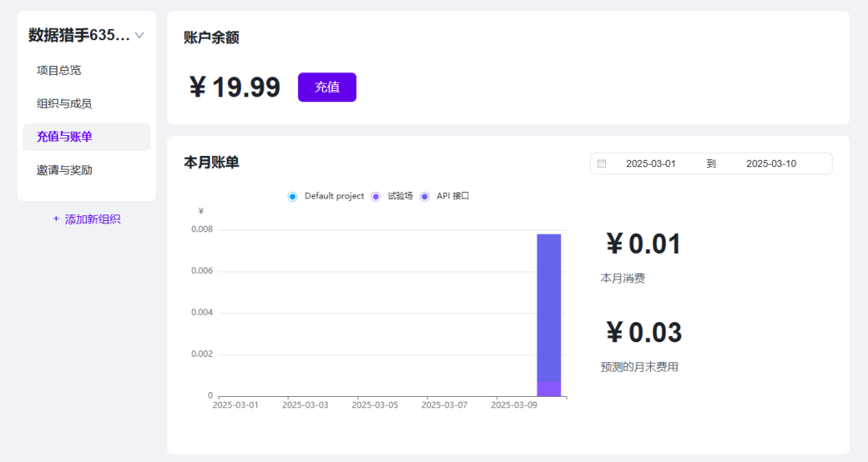Open 组织与成员 sidebar item
Screen dimensions: 868x462
click(64, 104)
